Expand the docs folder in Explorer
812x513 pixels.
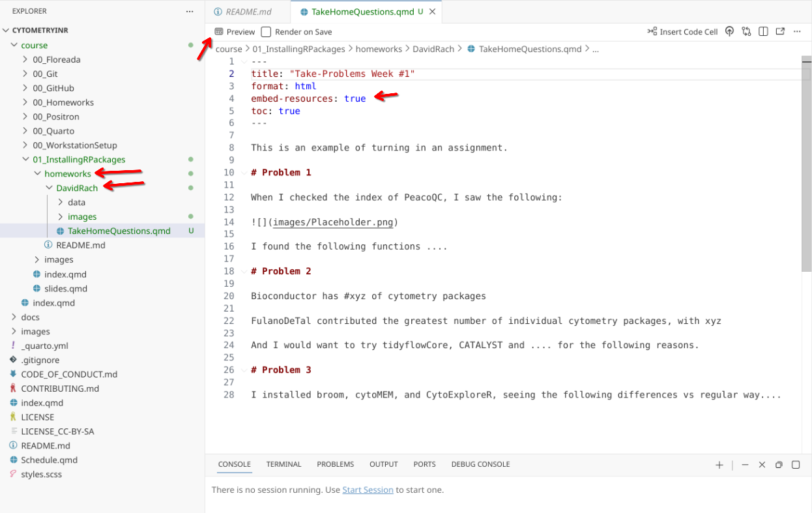[x=14, y=317]
